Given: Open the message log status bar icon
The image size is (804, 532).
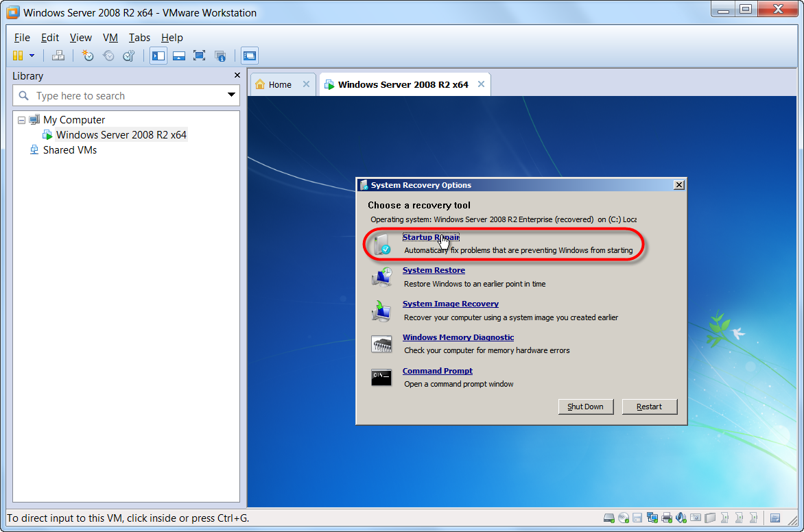Looking at the screenshot, I should click(775, 518).
